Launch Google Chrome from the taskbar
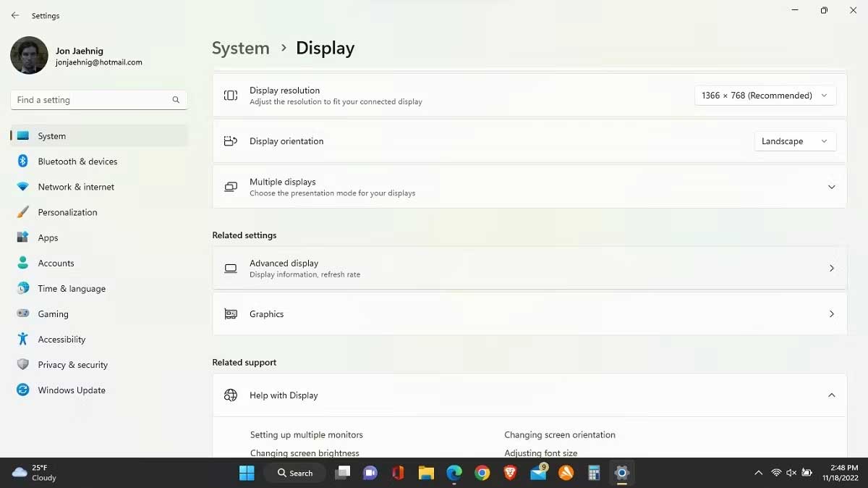Screen dimensions: 868x488 (482, 472)
